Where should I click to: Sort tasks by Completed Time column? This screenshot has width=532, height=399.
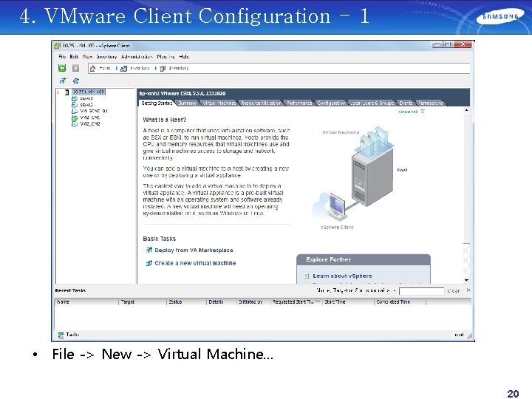tap(400, 301)
